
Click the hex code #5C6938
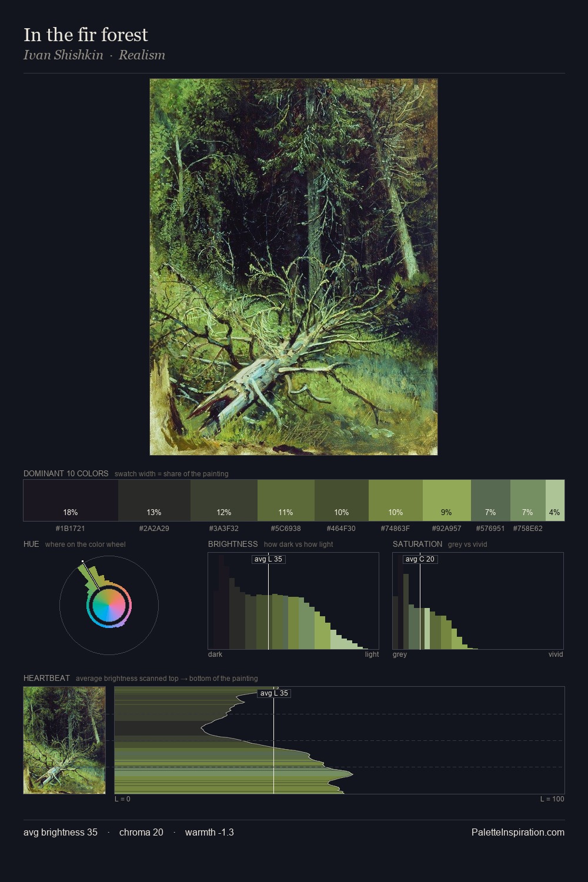click(286, 529)
